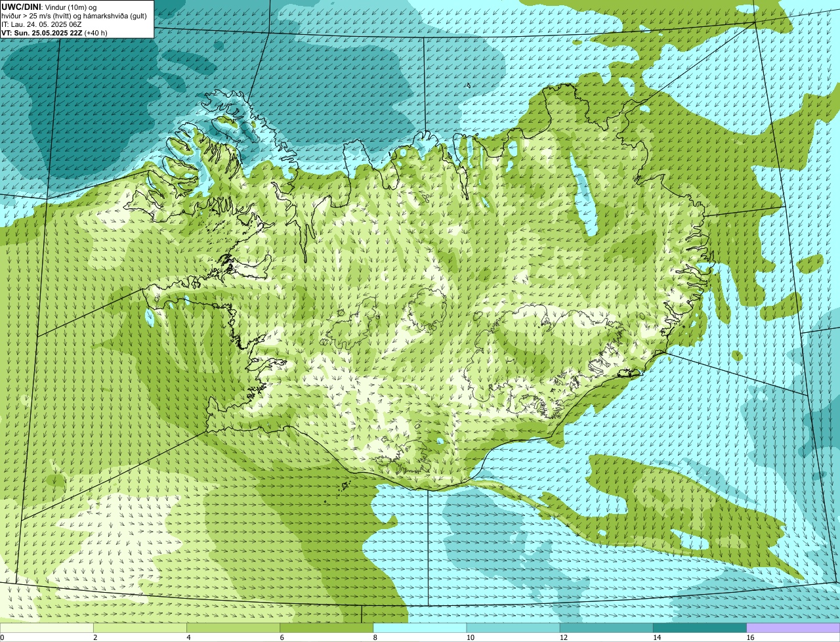Click the '10' label on the wind scale
The width and height of the screenshot is (840, 642).
tap(470, 637)
